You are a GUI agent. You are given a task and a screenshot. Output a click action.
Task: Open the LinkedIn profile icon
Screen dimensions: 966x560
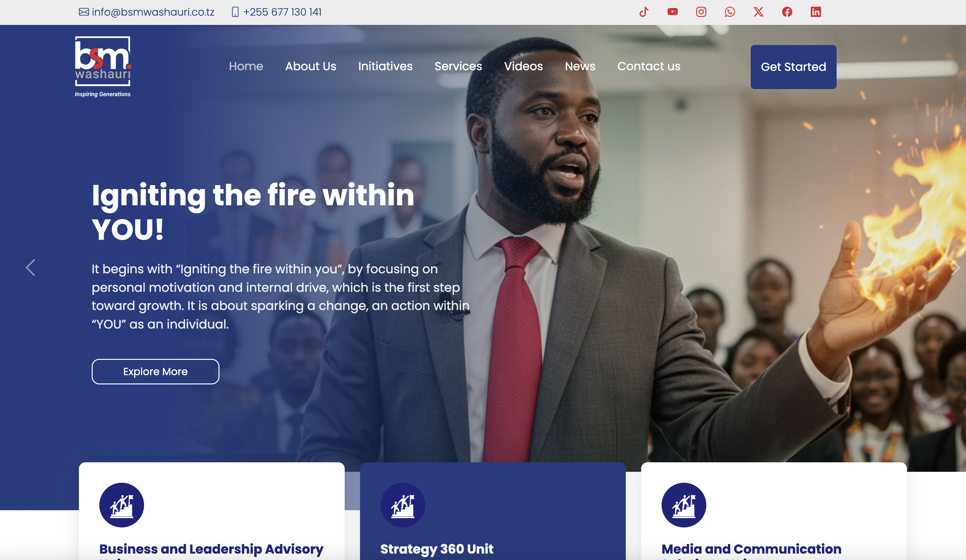point(816,12)
